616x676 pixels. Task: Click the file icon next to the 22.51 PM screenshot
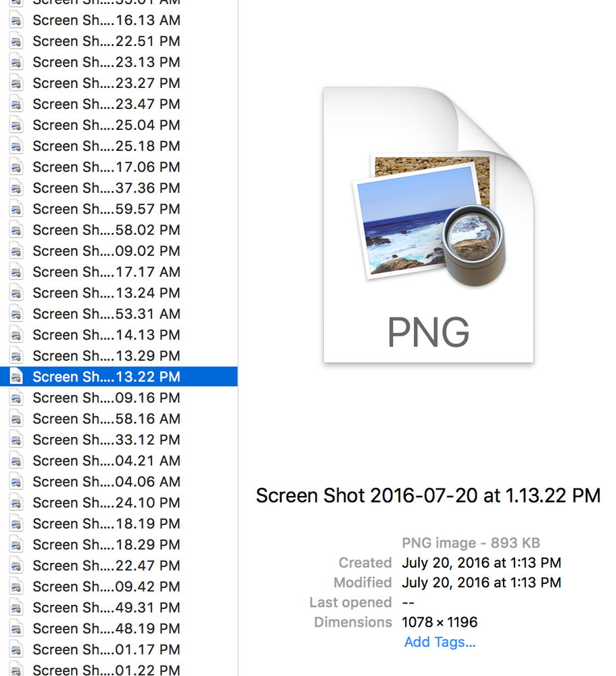pyautogui.click(x=15, y=41)
